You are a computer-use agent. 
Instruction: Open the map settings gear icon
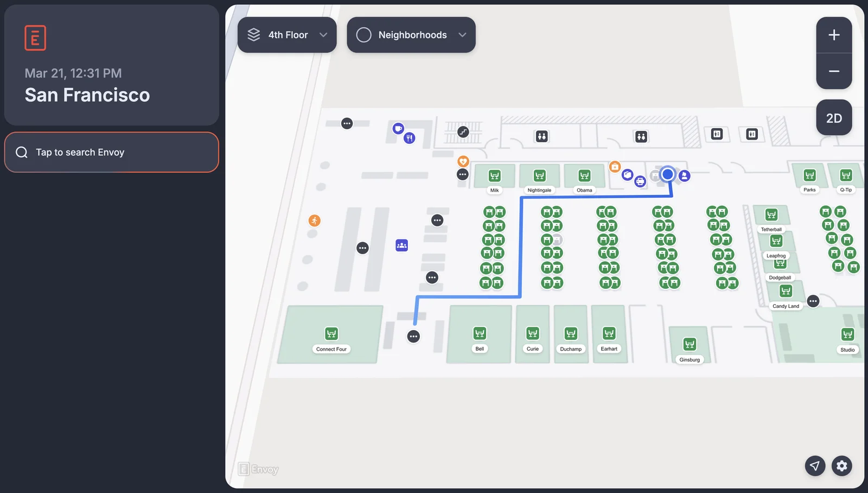(842, 465)
